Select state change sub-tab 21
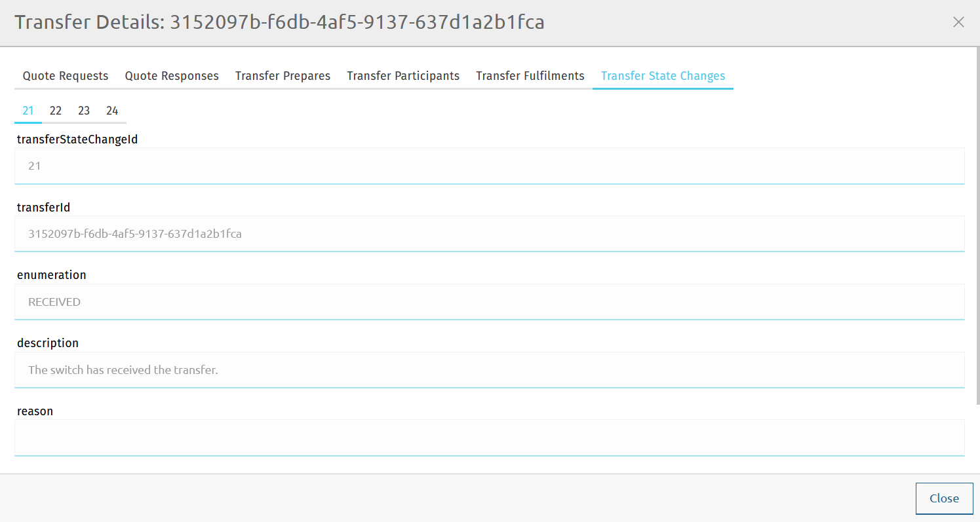 click(x=28, y=111)
